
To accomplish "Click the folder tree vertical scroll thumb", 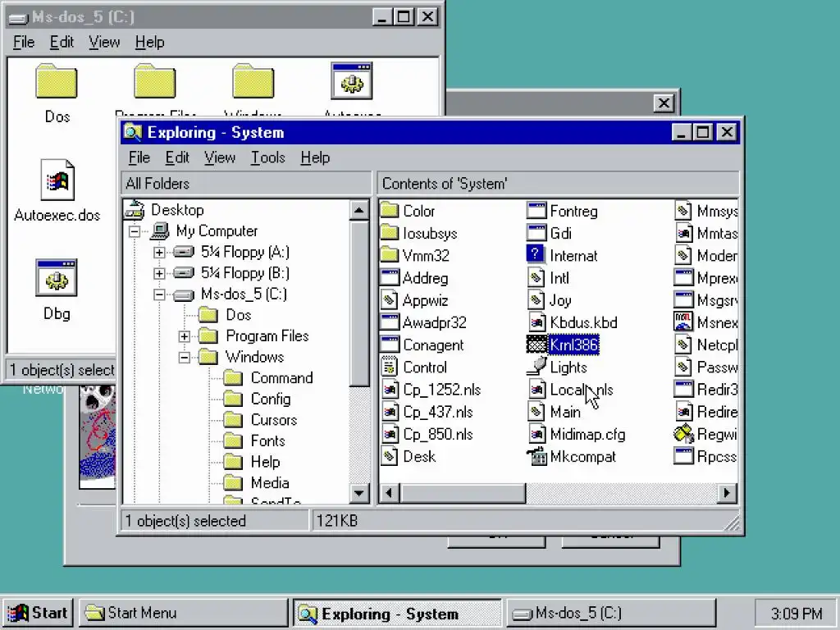I will coord(359,304).
